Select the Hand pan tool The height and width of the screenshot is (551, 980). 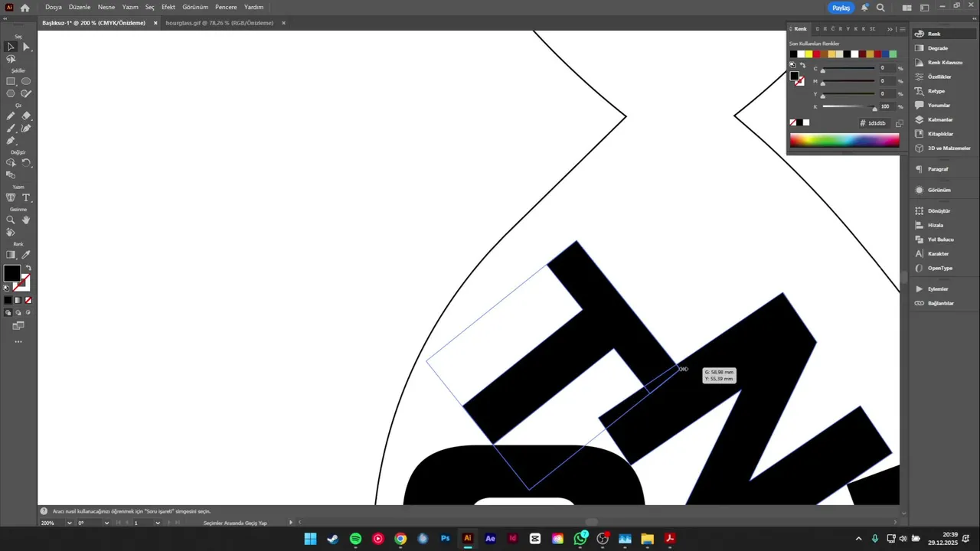[x=26, y=220]
